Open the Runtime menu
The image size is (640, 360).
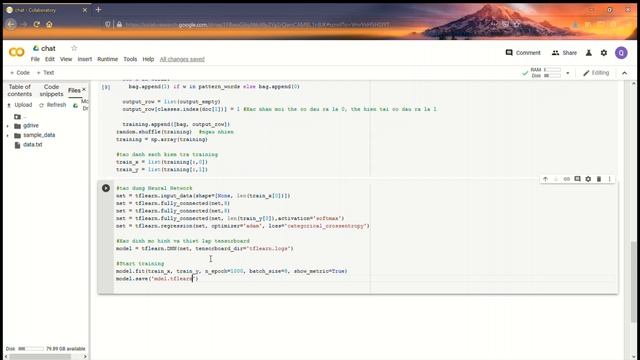click(x=107, y=59)
